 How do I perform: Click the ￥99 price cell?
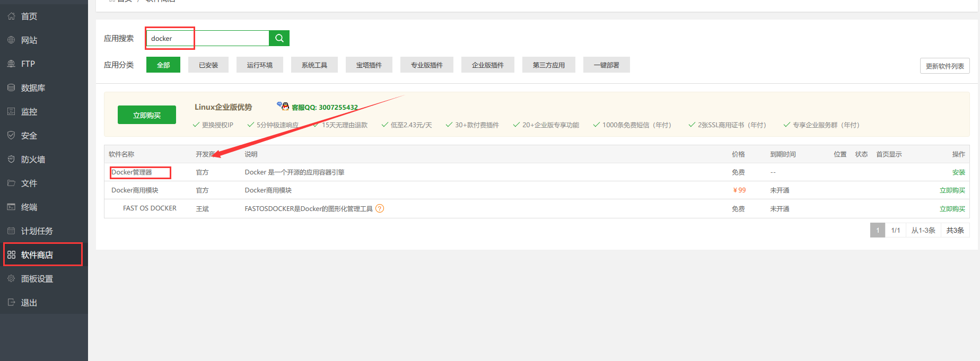coord(739,190)
